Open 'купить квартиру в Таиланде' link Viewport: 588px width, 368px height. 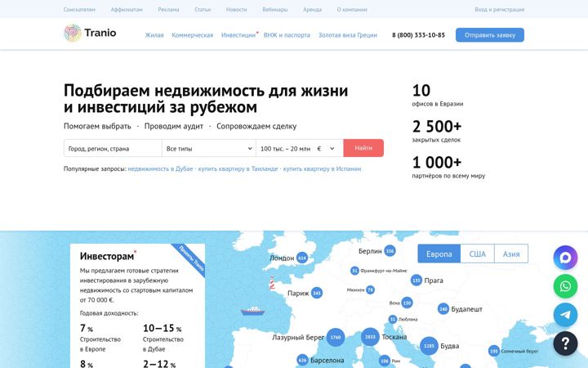238,168
